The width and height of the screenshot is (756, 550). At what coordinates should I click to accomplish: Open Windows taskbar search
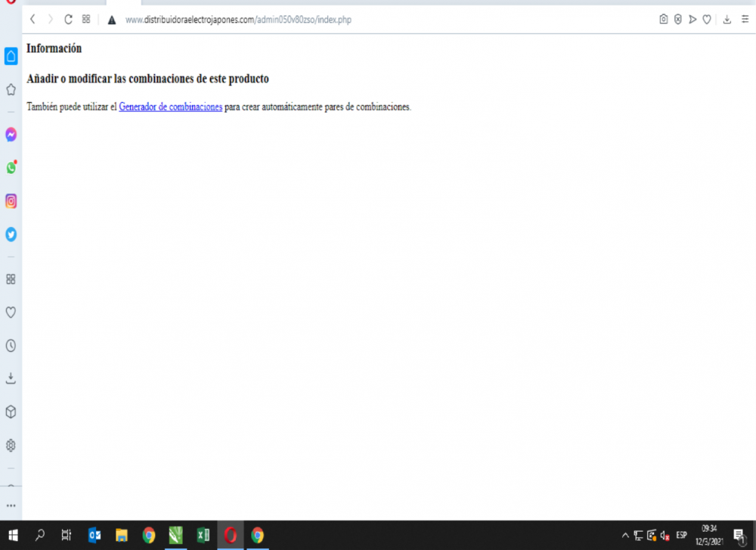(x=40, y=535)
